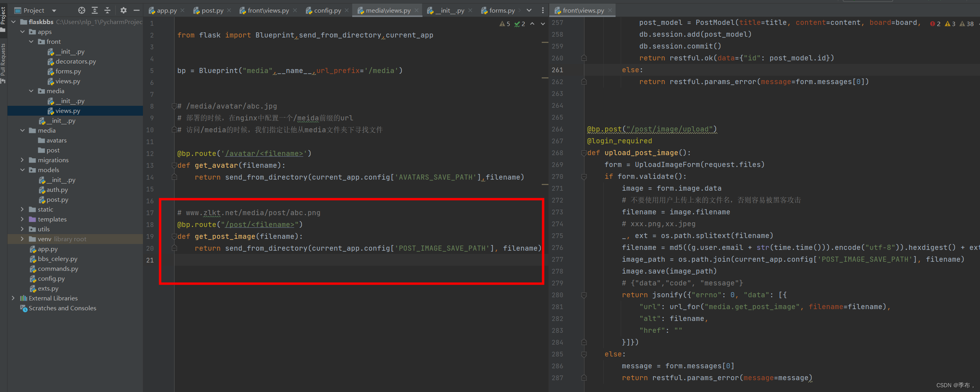Collapse the front folder
The width and height of the screenshot is (980, 392).
[31, 42]
